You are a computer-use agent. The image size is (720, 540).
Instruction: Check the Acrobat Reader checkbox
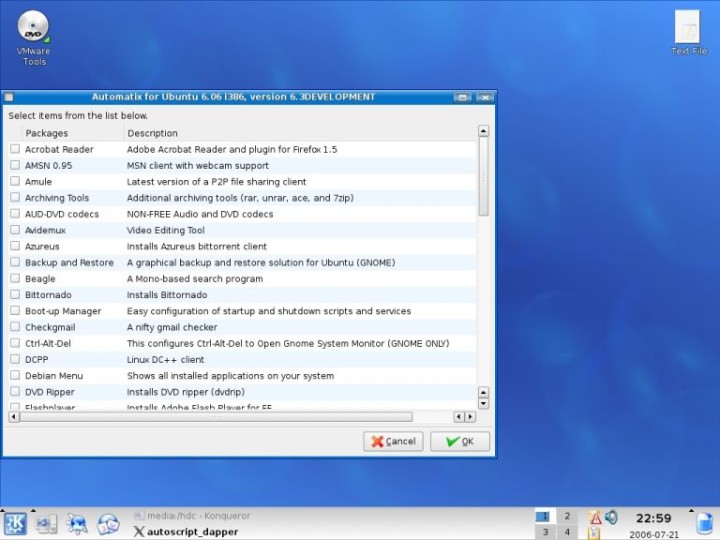tap(15, 149)
